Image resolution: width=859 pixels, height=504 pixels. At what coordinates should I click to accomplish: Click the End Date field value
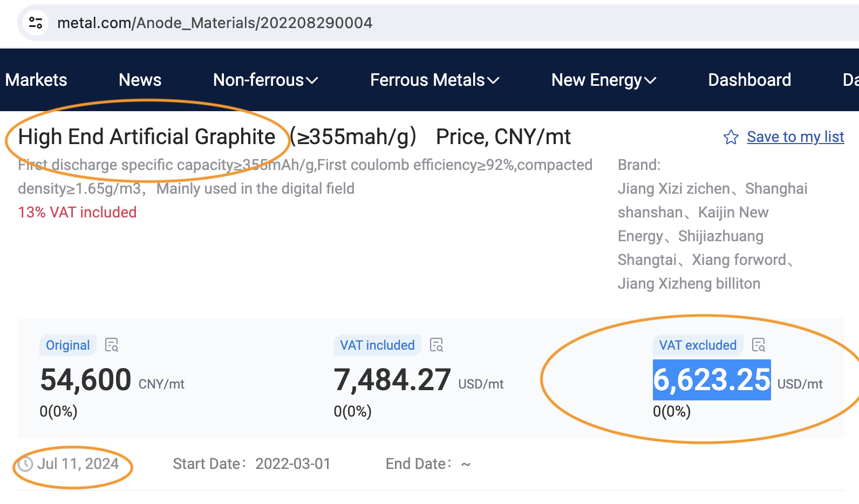[x=466, y=464]
